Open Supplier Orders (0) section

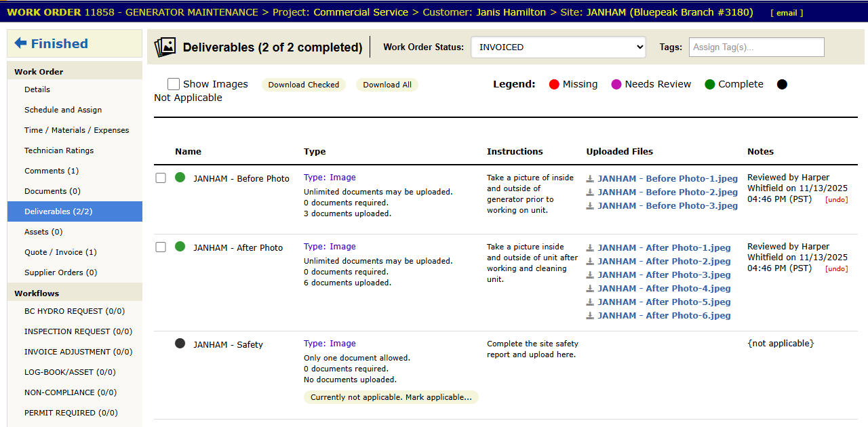tap(75, 272)
